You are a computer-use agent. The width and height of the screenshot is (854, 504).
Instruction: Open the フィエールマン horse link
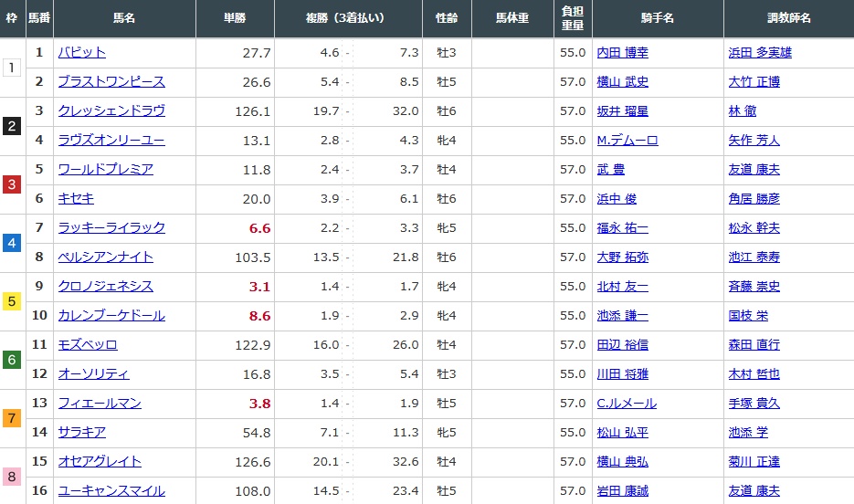pos(99,404)
